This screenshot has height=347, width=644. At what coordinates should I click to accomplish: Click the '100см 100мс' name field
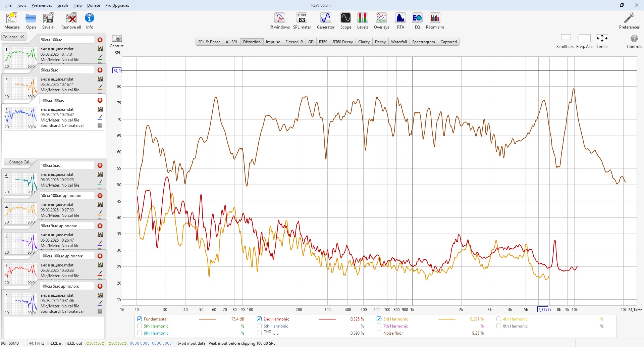67,100
